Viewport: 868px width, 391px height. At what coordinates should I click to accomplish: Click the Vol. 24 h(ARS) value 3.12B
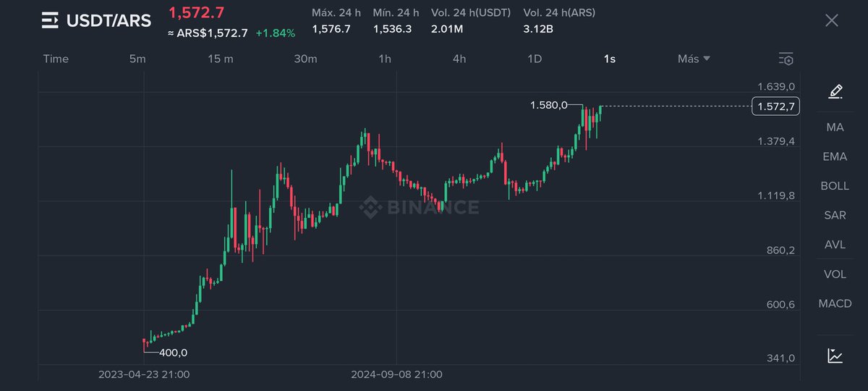[538, 29]
